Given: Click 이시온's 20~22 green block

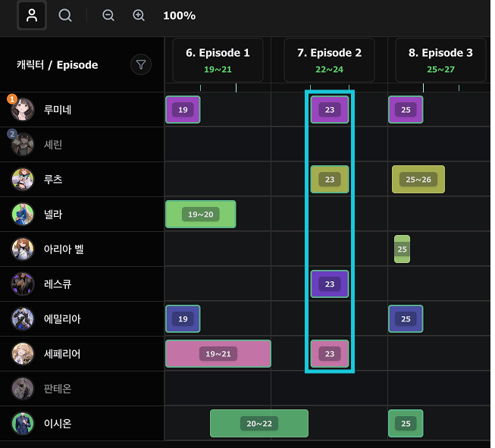Looking at the screenshot, I should (259, 424).
